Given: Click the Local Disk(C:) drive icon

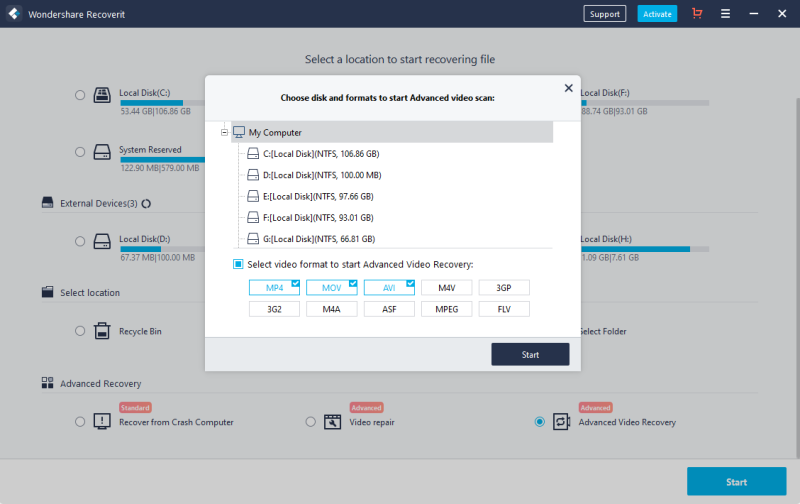Looking at the screenshot, I should (102, 95).
